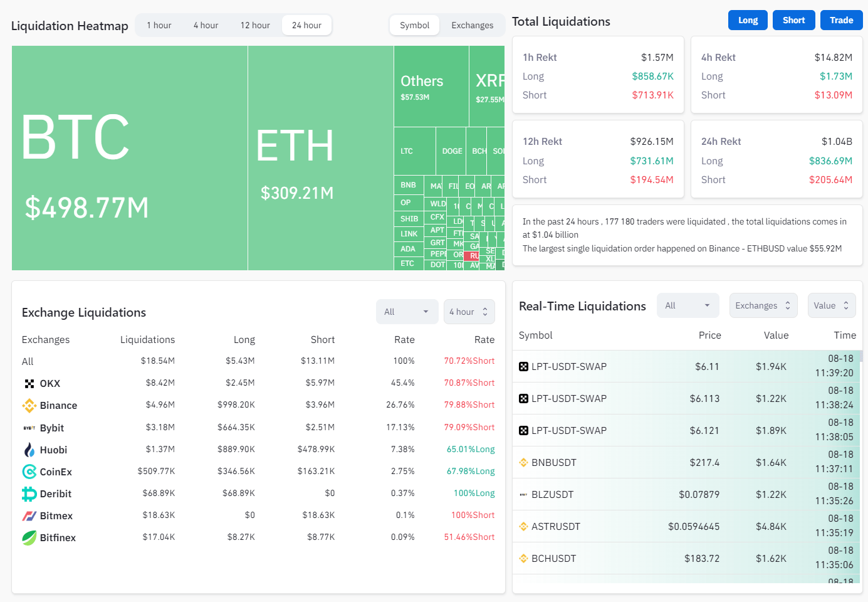Click Binance icon beside BCHUSDT
Image resolution: width=868 pixels, height=602 pixels.
523,558
